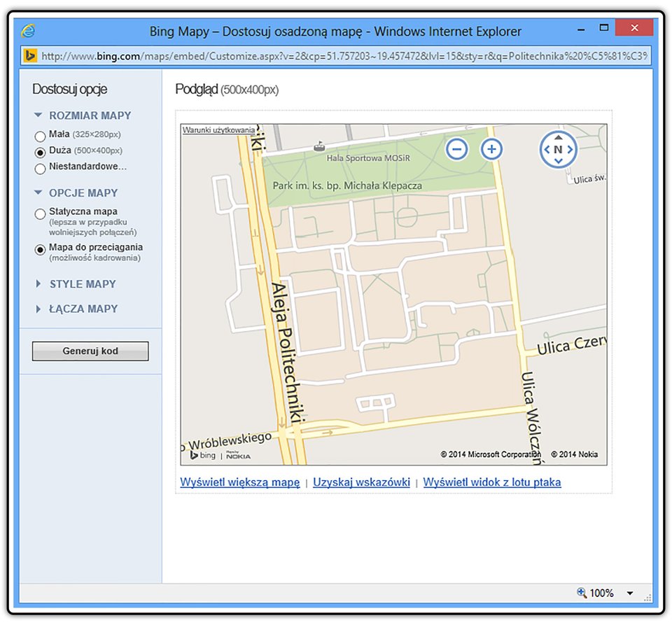
Task: Click the address bar URL field
Action: click(x=336, y=56)
